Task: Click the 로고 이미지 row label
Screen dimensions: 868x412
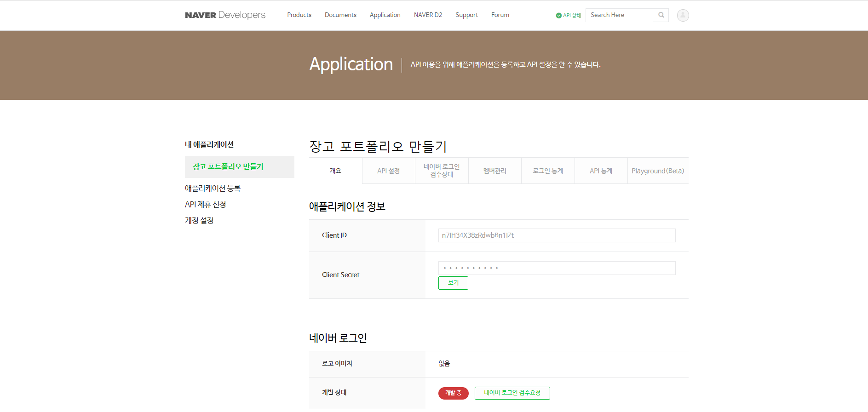Action: [337, 363]
